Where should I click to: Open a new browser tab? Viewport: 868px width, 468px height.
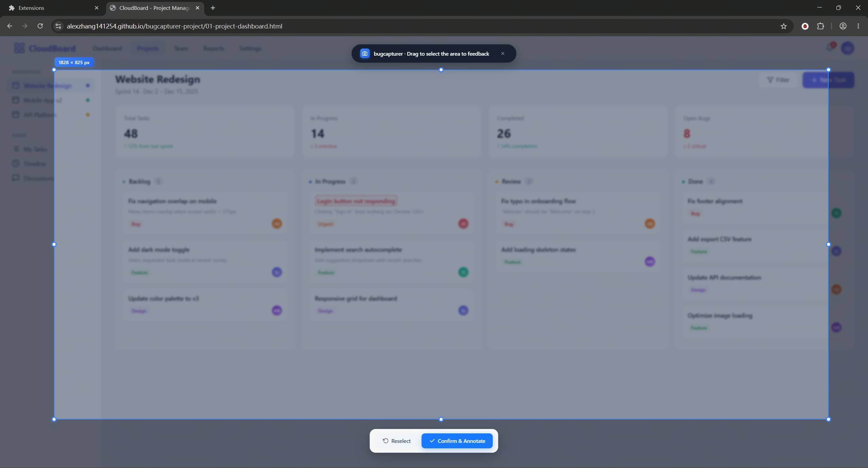pos(213,8)
